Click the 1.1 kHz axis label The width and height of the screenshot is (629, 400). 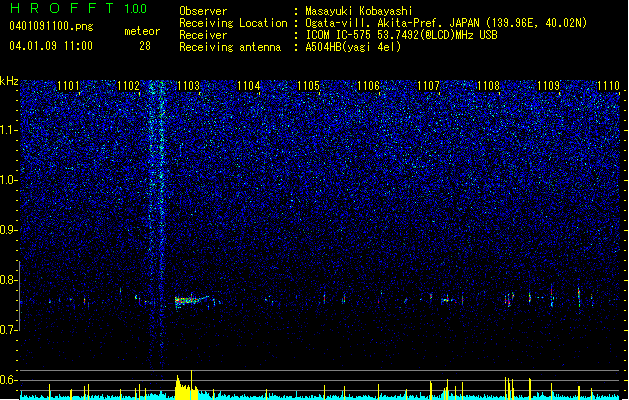point(8,130)
